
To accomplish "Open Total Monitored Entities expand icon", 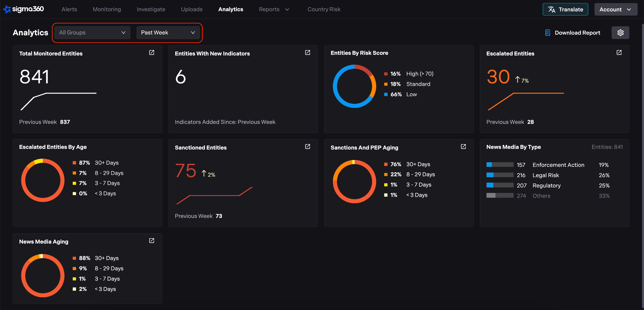I will click(152, 53).
